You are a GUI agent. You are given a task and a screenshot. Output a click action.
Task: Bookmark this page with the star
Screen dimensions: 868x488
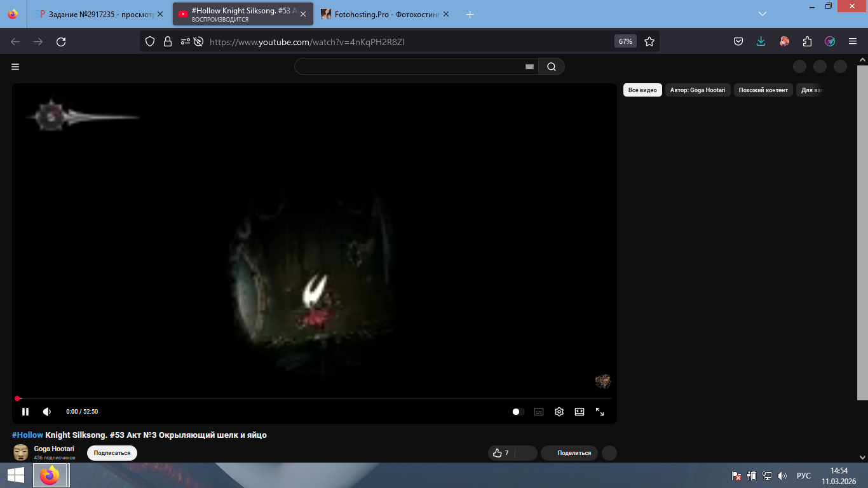click(x=649, y=41)
